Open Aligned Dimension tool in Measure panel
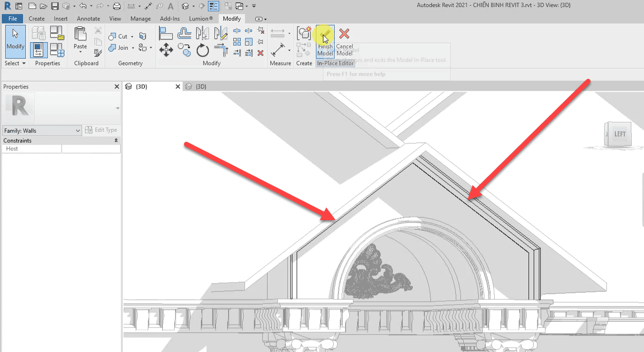Screen dimensions: 644x352 click(x=278, y=50)
